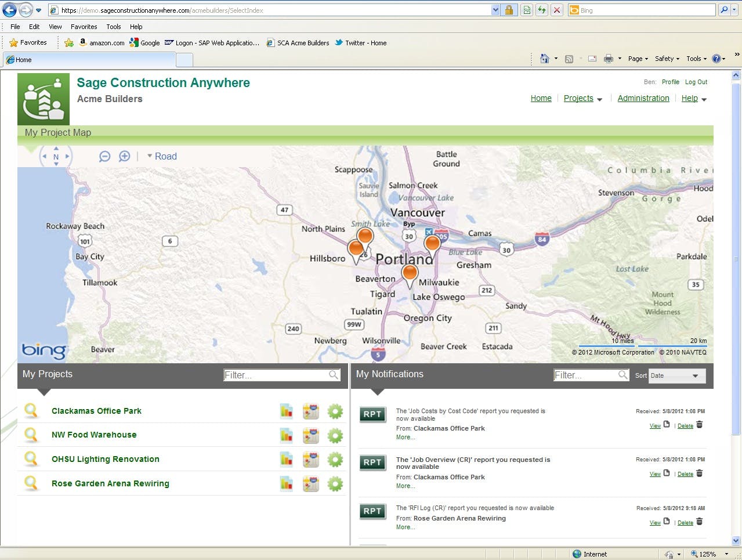
Task: Click the map zoom out button
Action: (105, 157)
